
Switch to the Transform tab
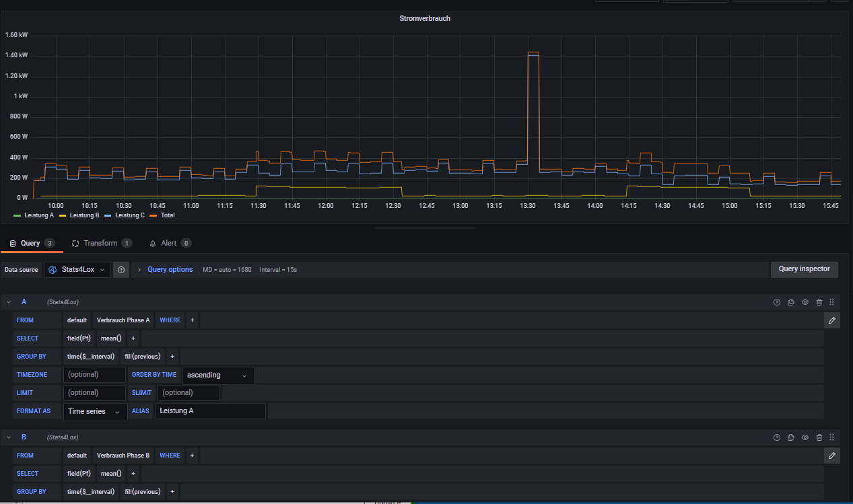pos(100,243)
